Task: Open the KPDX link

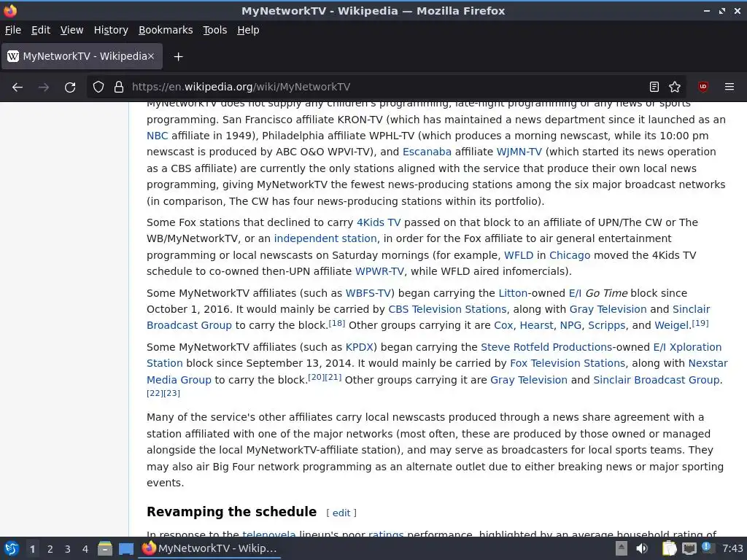Action: tap(360, 347)
